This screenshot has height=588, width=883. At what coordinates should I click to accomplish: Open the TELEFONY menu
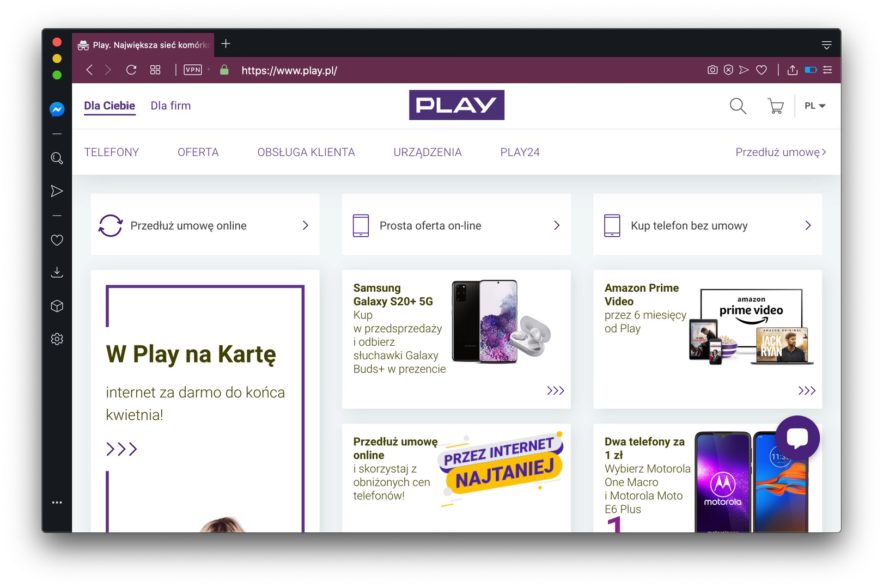click(112, 152)
